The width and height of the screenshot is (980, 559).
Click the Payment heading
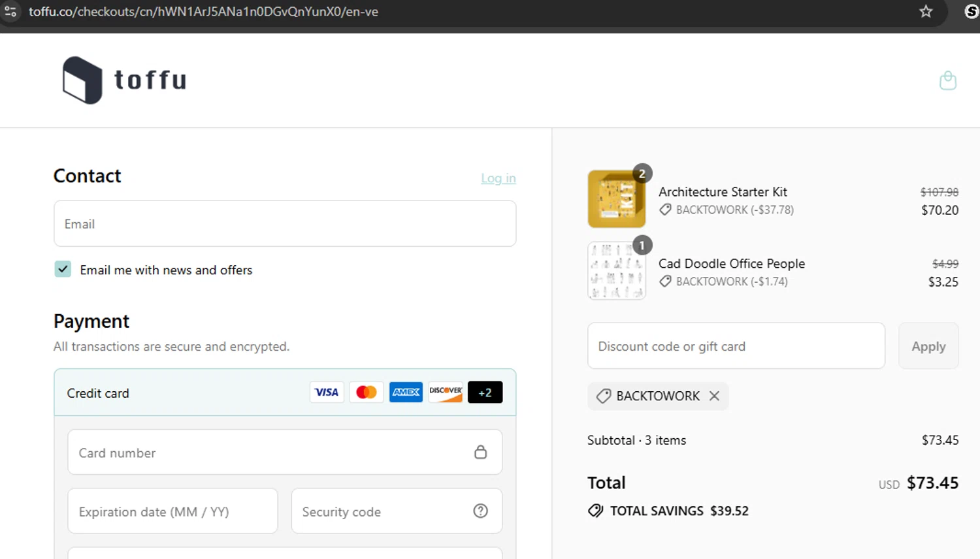(91, 321)
